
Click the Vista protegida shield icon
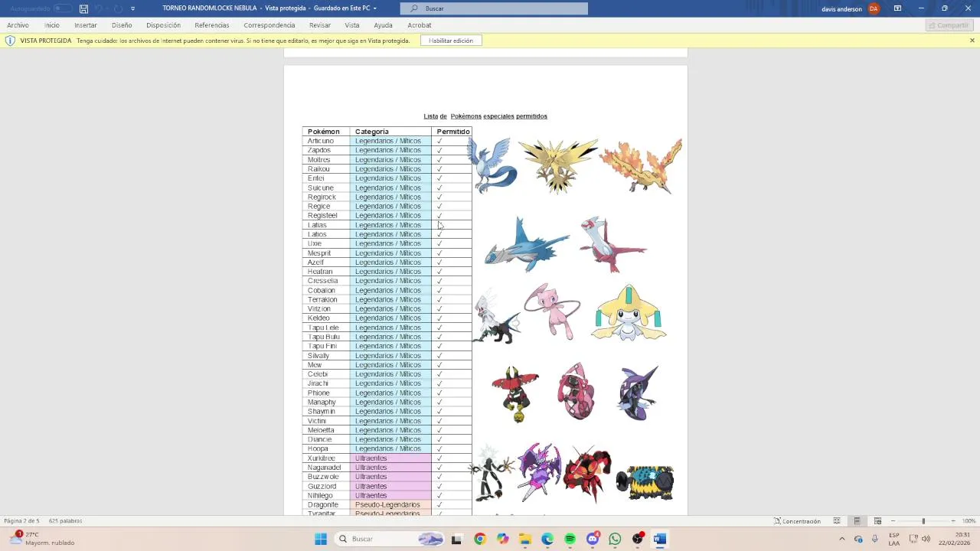10,41
